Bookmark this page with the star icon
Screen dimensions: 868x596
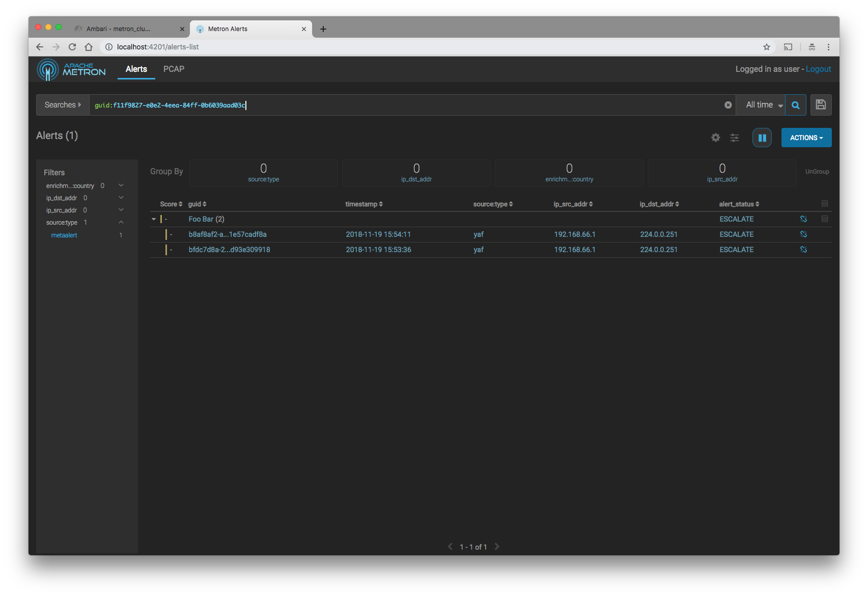(x=767, y=47)
